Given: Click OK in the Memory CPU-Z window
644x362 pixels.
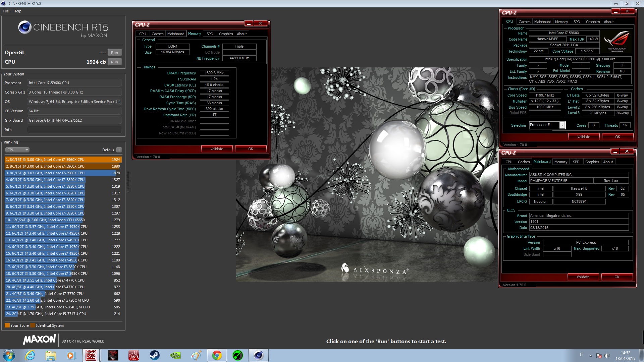Looking at the screenshot, I should (x=251, y=149).
